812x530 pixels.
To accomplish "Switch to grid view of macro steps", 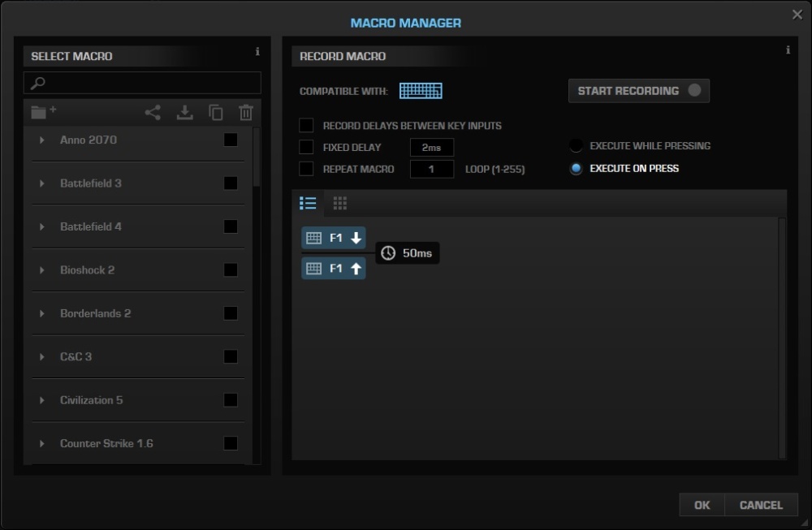I will (339, 203).
